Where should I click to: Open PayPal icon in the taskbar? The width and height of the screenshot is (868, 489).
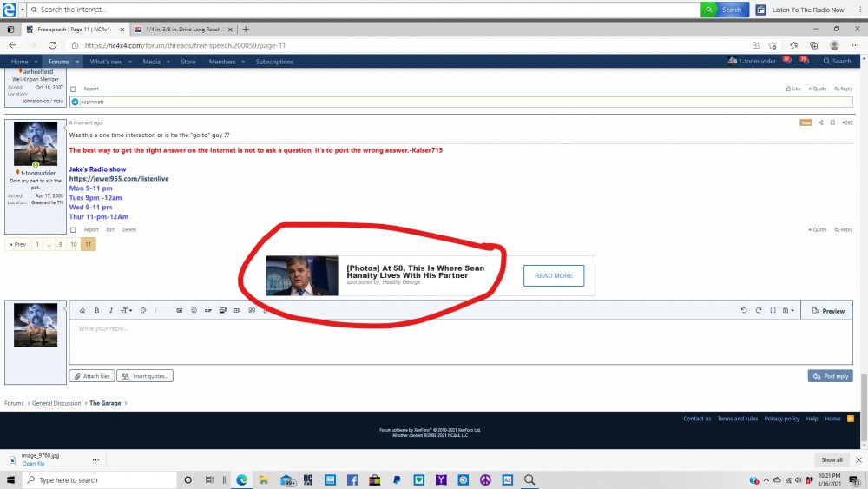397,480
